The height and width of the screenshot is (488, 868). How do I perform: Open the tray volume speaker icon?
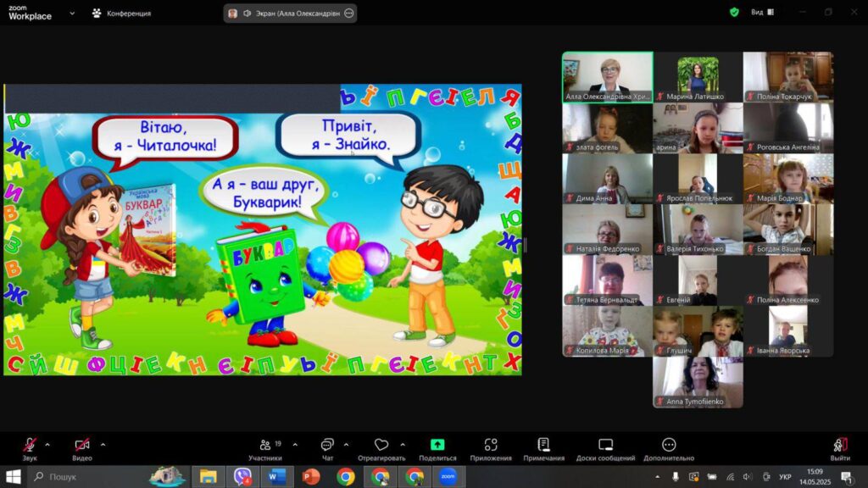748,476
